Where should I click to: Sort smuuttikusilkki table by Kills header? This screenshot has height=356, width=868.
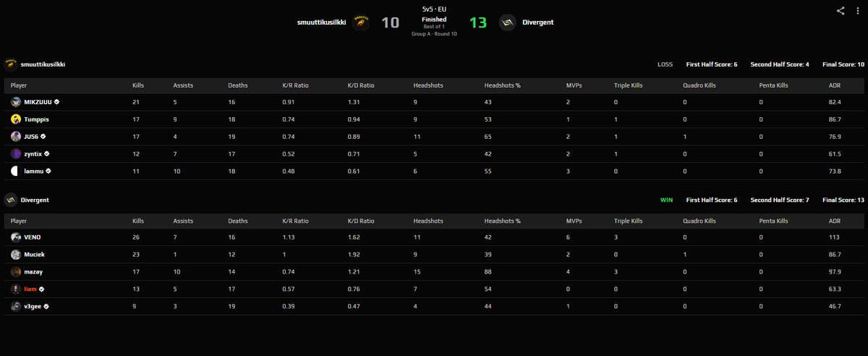click(138, 85)
